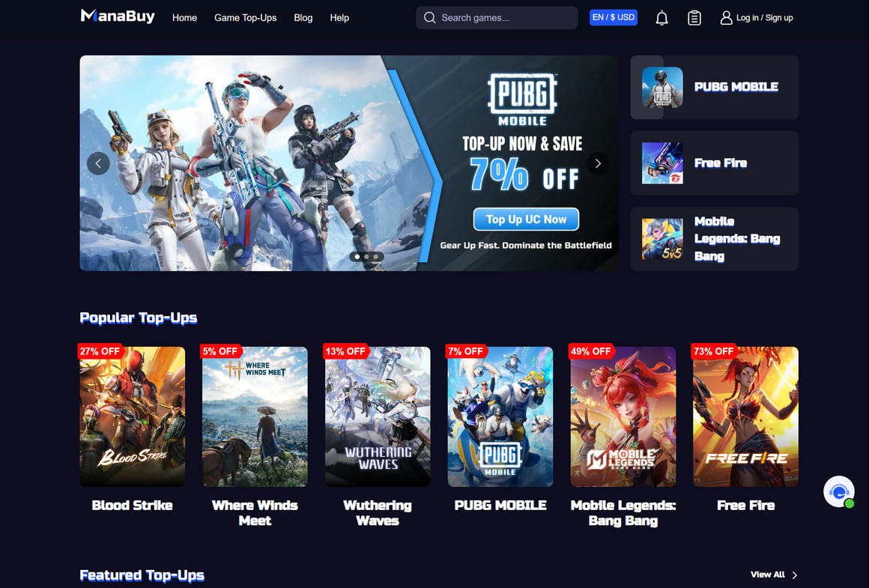Select the Free Fire sidebar game icon
869x588 pixels.
[662, 163]
